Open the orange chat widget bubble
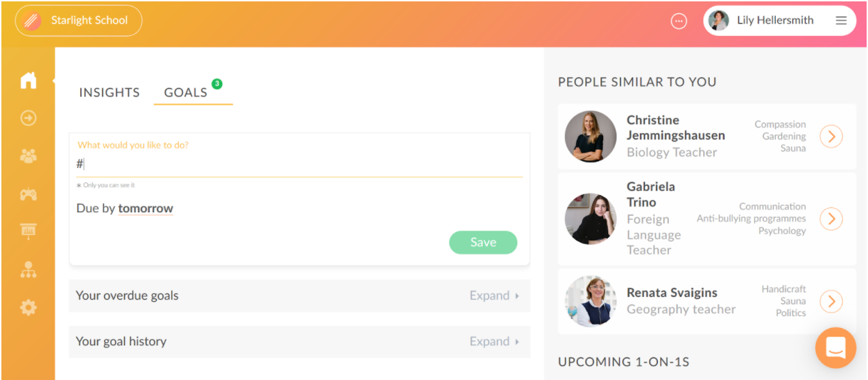Screen dimensions: 868x380 tap(835, 347)
